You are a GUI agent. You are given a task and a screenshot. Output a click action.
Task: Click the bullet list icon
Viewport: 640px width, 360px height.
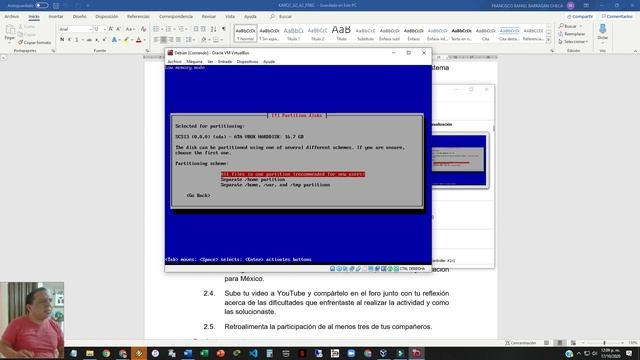click(x=156, y=29)
